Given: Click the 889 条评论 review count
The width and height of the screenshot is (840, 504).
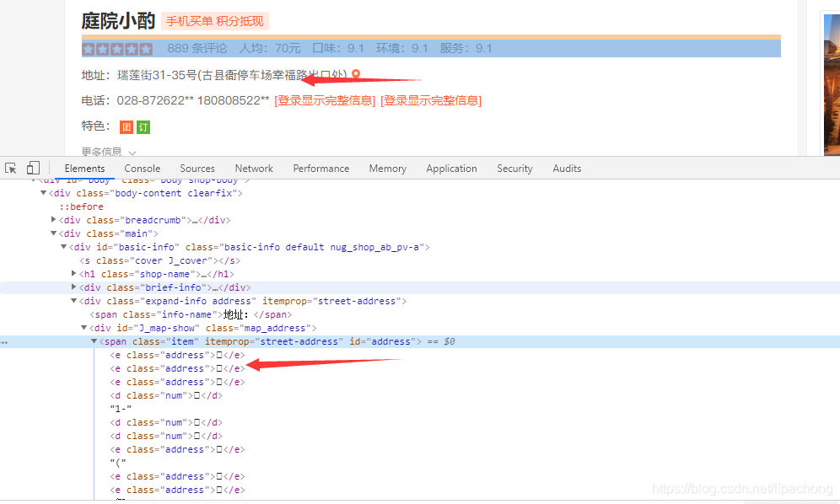Looking at the screenshot, I should [x=197, y=48].
